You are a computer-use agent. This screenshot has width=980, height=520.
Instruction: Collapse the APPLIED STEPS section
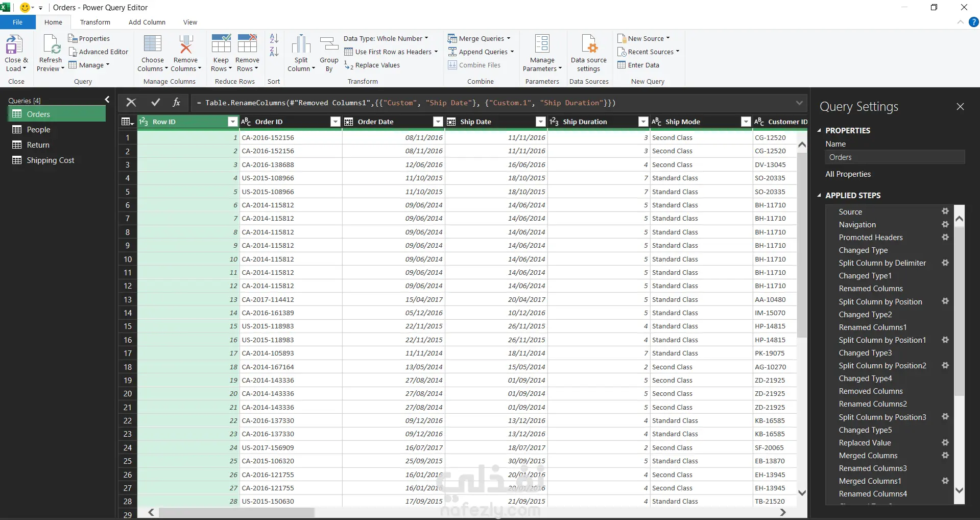(x=819, y=195)
